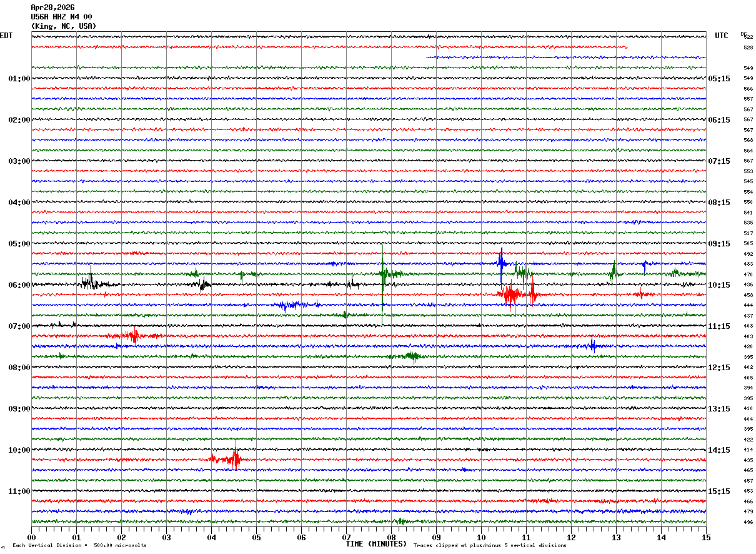Select the 08:00 EDT row label
756x554 pixels.
pyautogui.click(x=19, y=368)
